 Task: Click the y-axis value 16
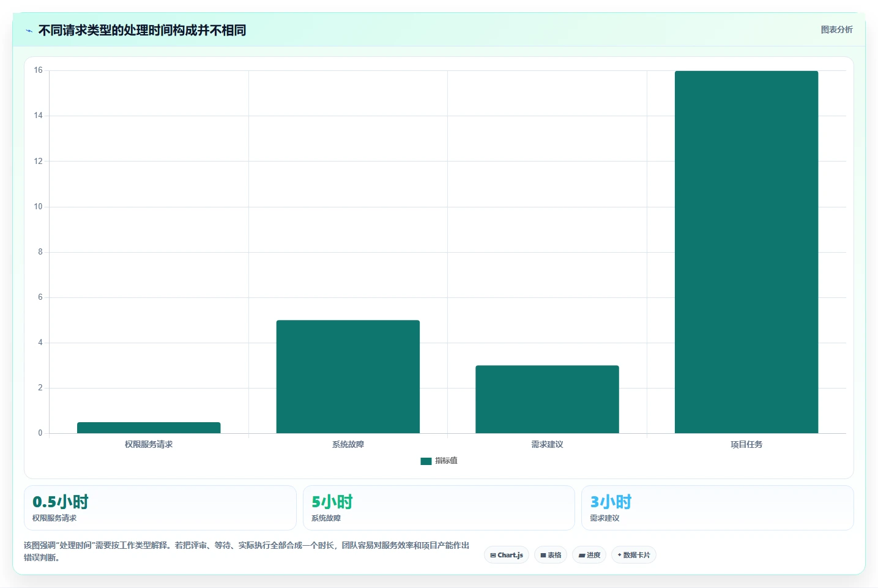pos(38,70)
